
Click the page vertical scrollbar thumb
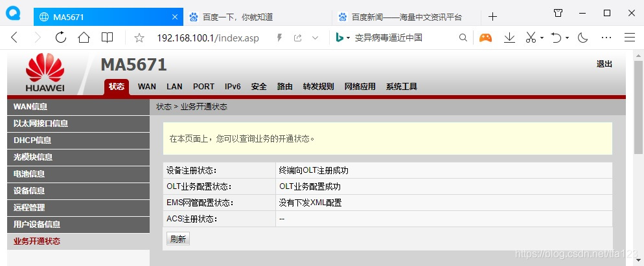click(639, 107)
